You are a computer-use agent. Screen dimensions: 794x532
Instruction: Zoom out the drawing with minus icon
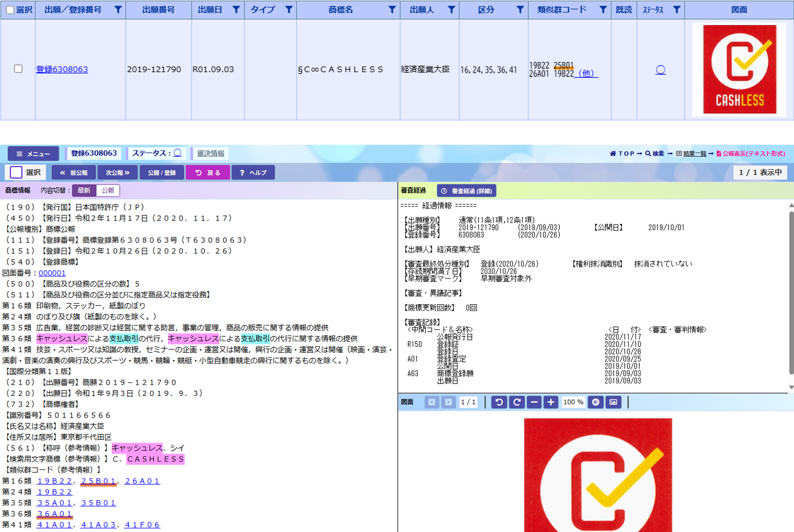[534, 402]
